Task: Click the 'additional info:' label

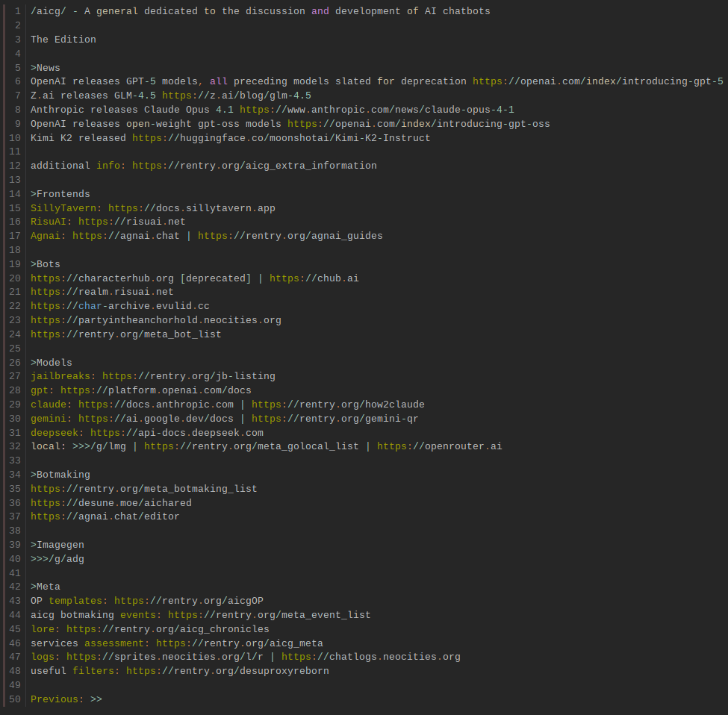Action: coord(78,166)
